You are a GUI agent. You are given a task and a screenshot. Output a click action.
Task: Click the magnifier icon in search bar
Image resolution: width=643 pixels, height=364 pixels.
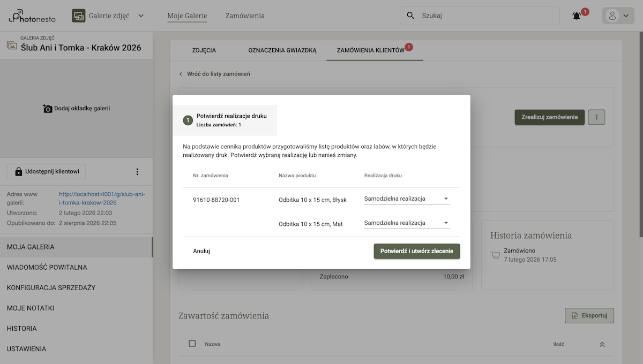(x=410, y=16)
